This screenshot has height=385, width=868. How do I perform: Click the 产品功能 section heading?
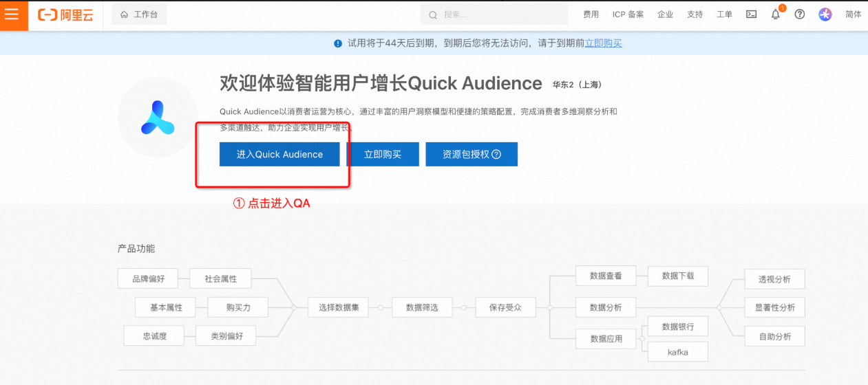pos(136,248)
